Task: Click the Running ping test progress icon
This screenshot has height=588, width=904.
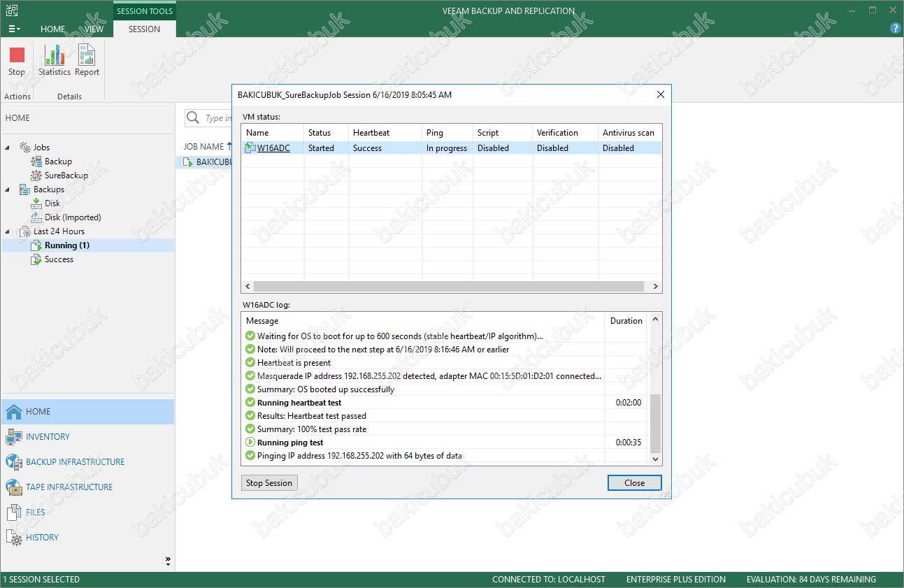Action: [250, 443]
